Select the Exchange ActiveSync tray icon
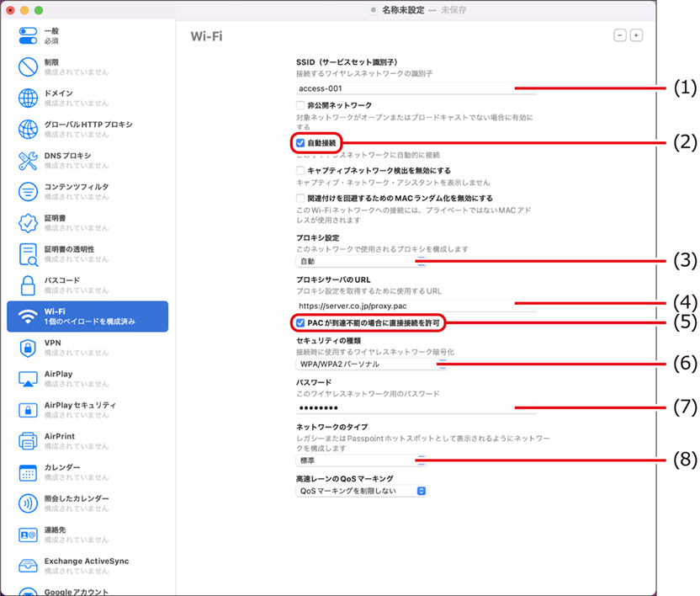This screenshot has height=596, width=700. coord(28,566)
